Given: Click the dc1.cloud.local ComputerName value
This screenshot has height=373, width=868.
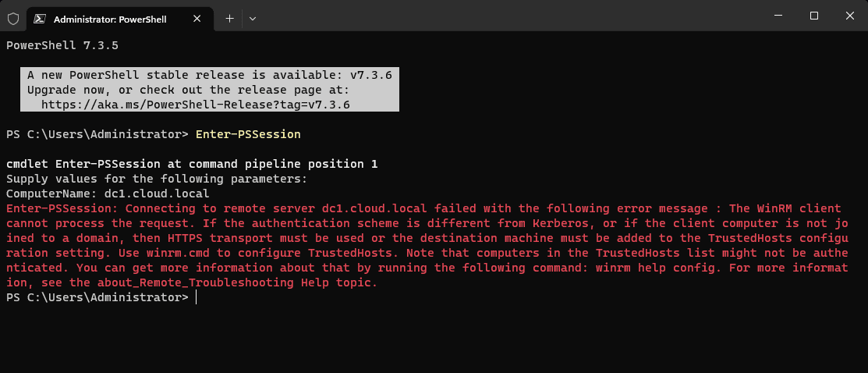Looking at the screenshot, I should [157, 194].
